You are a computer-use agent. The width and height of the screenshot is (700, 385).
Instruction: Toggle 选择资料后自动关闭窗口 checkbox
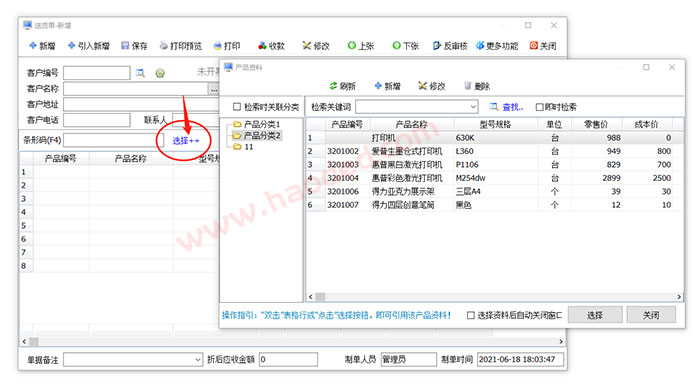(471, 315)
